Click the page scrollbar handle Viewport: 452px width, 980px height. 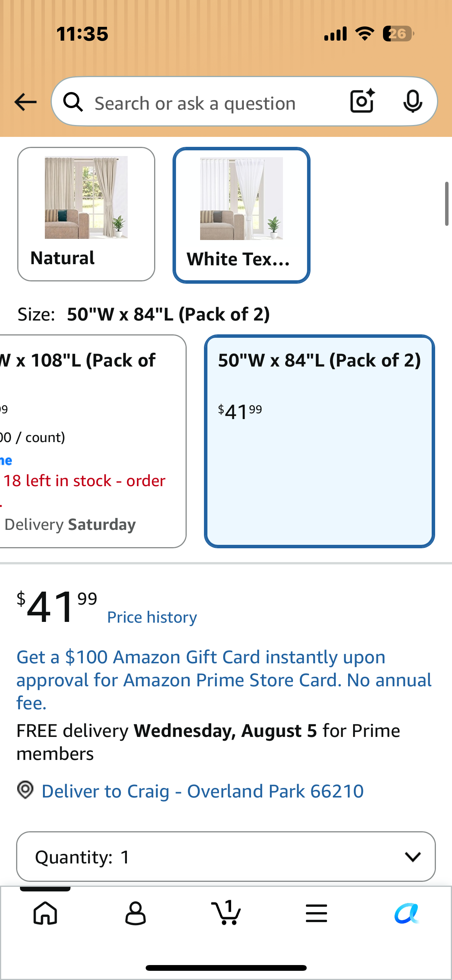[x=447, y=204]
